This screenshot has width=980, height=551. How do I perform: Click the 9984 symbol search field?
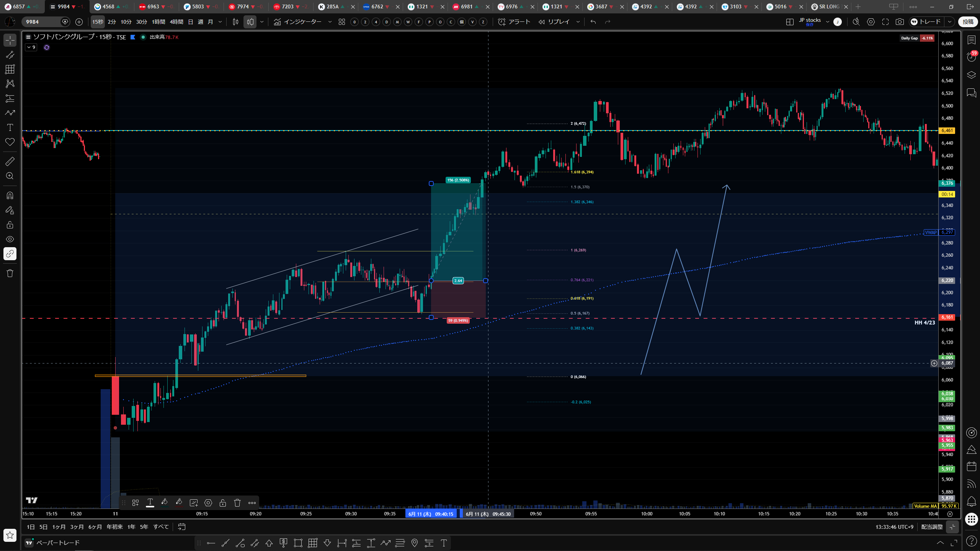42,22
